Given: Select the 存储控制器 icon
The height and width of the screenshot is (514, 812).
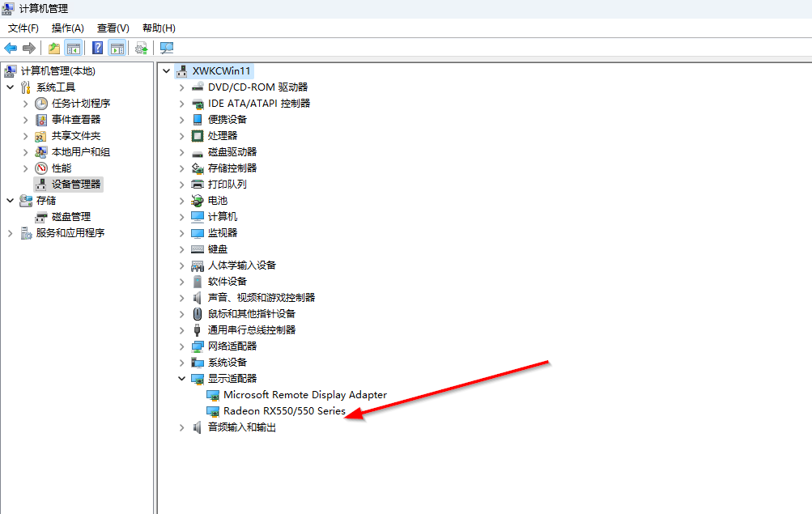Looking at the screenshot, I should tap(198, 168).
